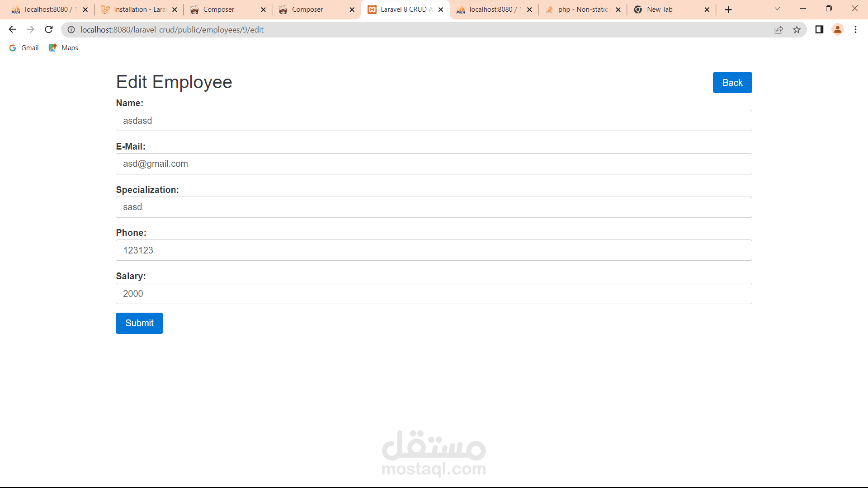Screen dimensions: 868x488
Task: Close the first Composer tab
Action: point(263,9)
